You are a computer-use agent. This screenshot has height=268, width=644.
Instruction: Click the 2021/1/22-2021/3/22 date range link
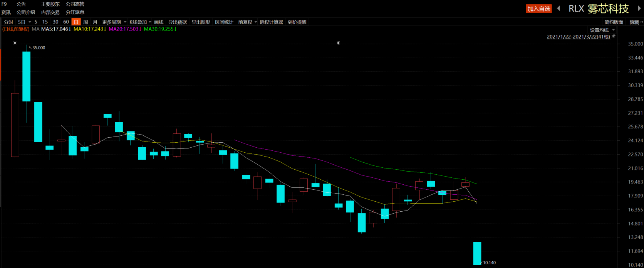[x=579, y=37]
